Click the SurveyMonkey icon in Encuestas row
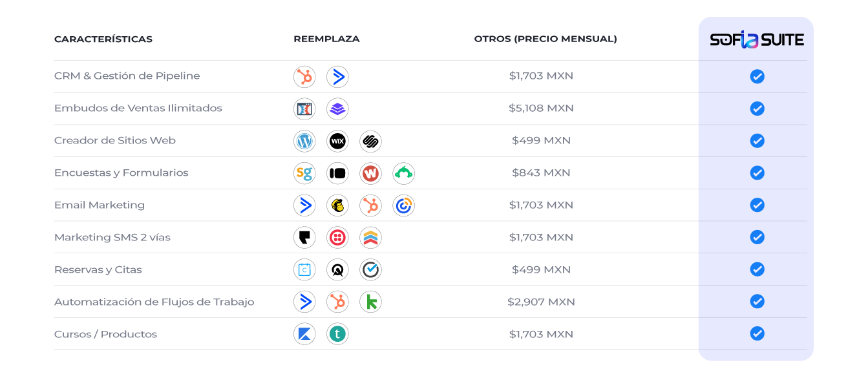This screenshot has width=868, height=378. tap(403, 174)
